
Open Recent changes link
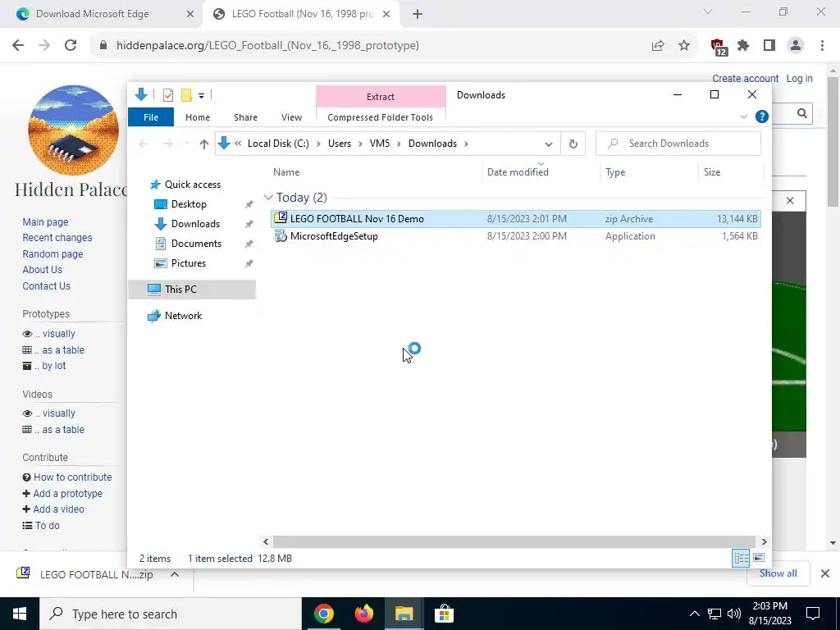[x=57, y=238]
